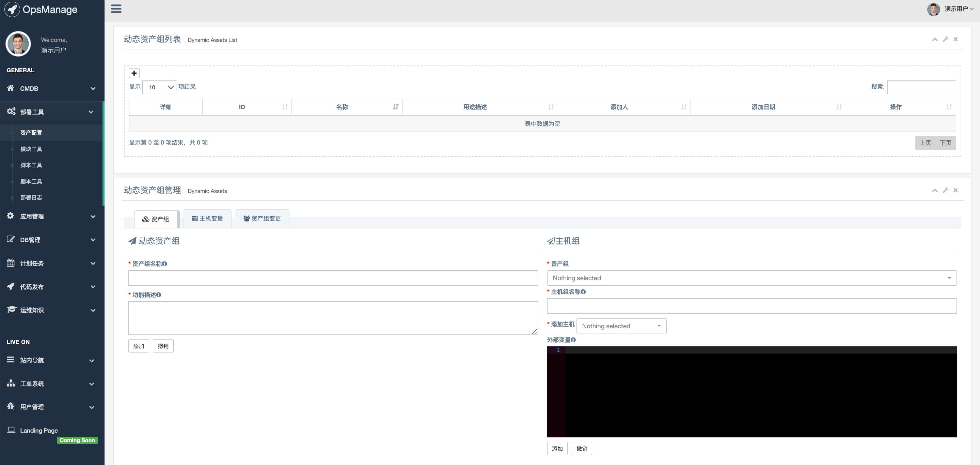This screenshot has width=980, height=465.
Task: Switch to the 主机变量 tab
Action: tap(207, 219)
